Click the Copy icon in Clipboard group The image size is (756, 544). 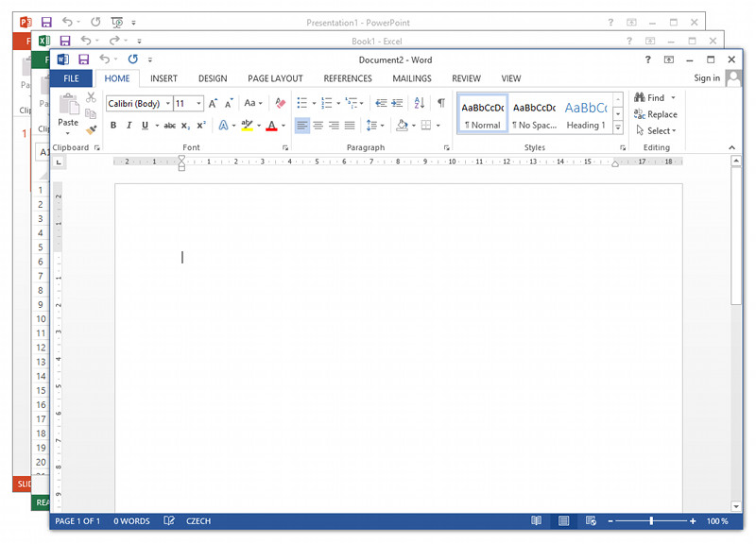(x=91, y=113)
